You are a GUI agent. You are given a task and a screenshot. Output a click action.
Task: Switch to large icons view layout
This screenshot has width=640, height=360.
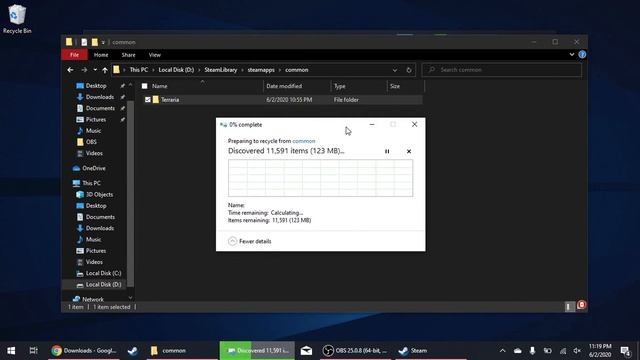coord(582,305)
